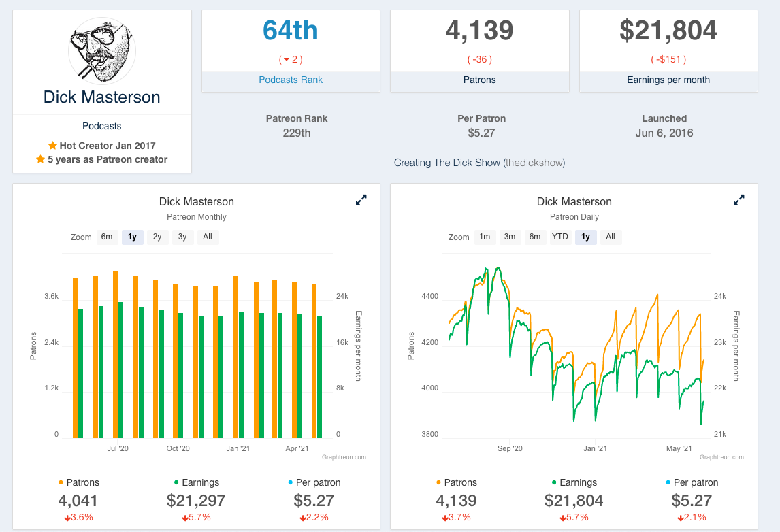Screen dimensions: 780x532
Task: Open the Creating The Dick Show link
Action: [x=479, y=163]
